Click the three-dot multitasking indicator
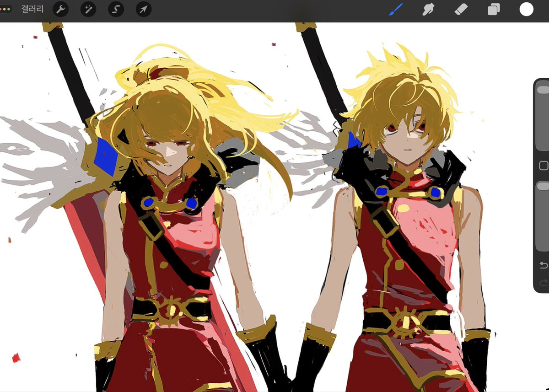Screen dimensions: 549x392 pyautogui.click(x=5, y=9)
